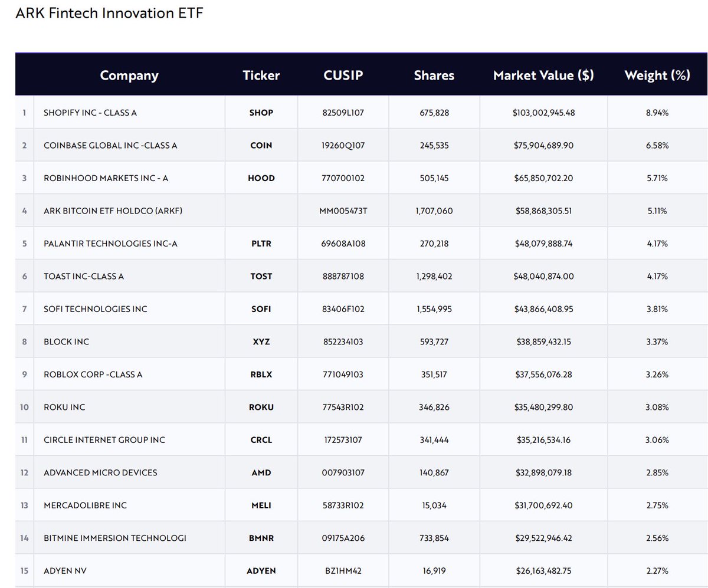Click the XYZ ticker cell

(x=261, y=341)
